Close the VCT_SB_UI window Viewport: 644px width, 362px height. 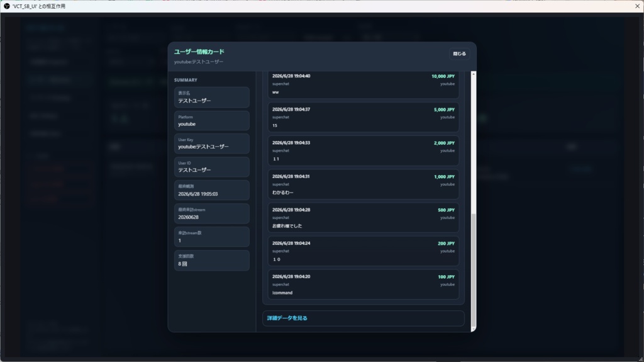tap(637, 6)
